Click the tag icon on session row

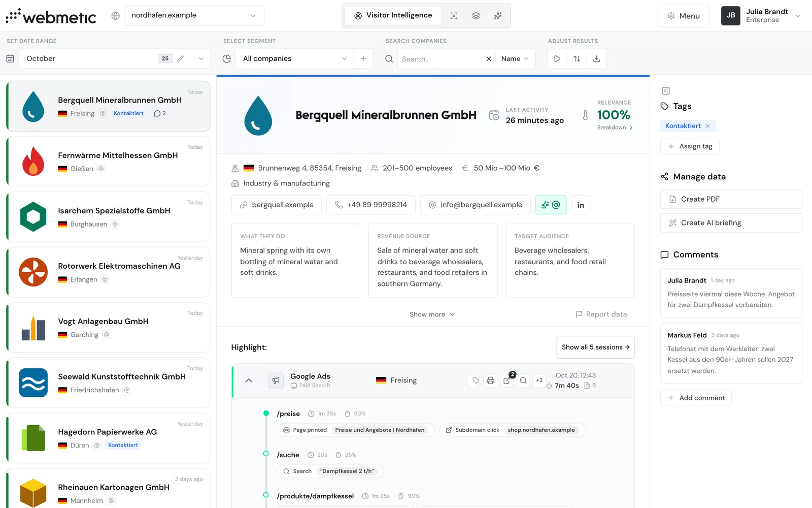[476, 380]
